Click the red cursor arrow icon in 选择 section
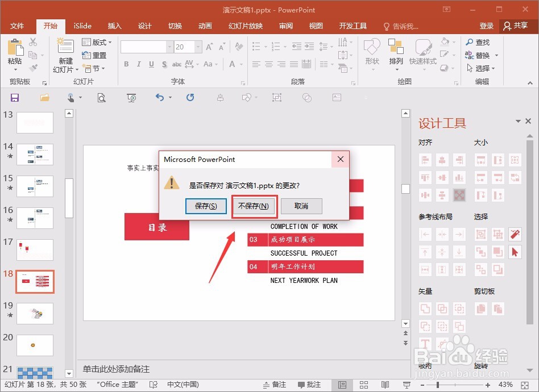This screenshot has height=392, width=539. (x=515, y=252)
